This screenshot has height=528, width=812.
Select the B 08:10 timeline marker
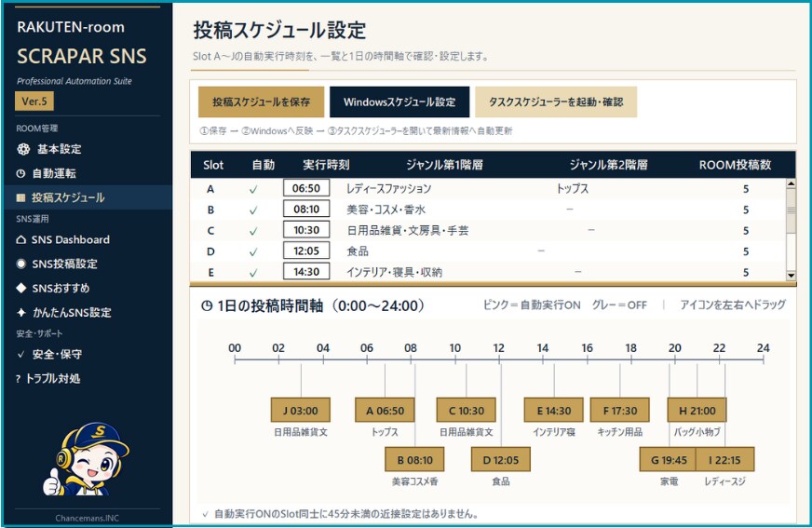coord(414,460)
